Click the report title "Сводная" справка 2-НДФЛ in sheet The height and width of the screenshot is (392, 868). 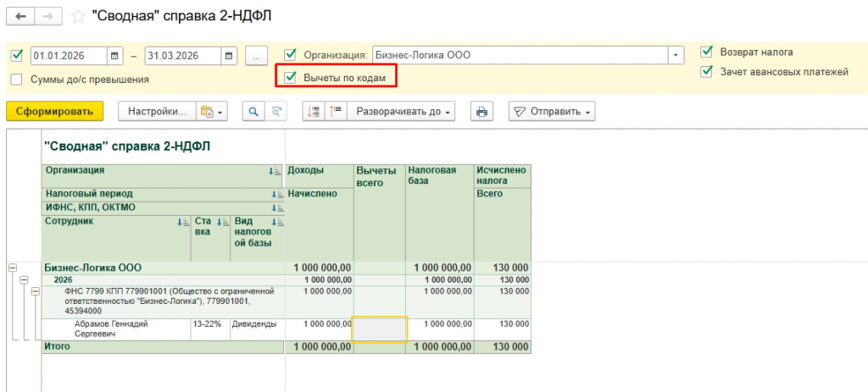126,146
